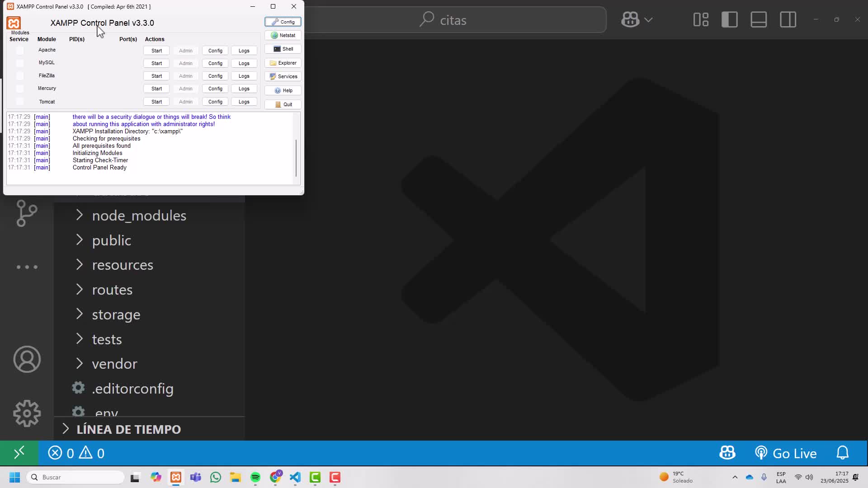Image resolution: width=868 pixels, height=488 pixels.
Task: Open Microsoft Teams from taskbar
Action: click(x=196, y=477)
